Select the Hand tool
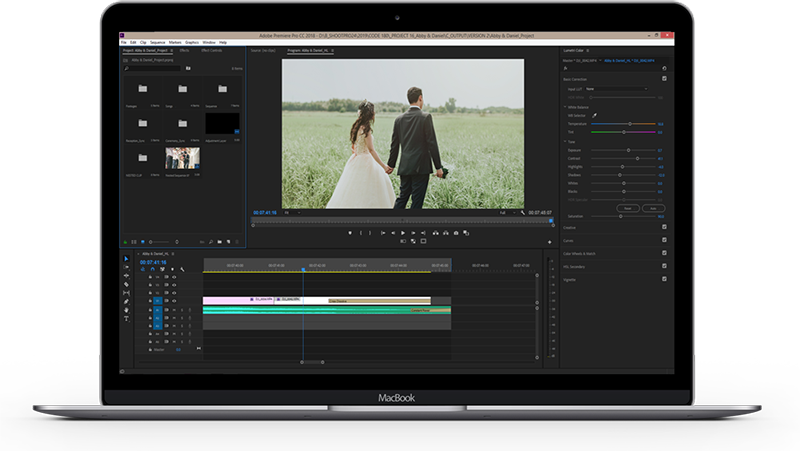 [x=126, y=310]
